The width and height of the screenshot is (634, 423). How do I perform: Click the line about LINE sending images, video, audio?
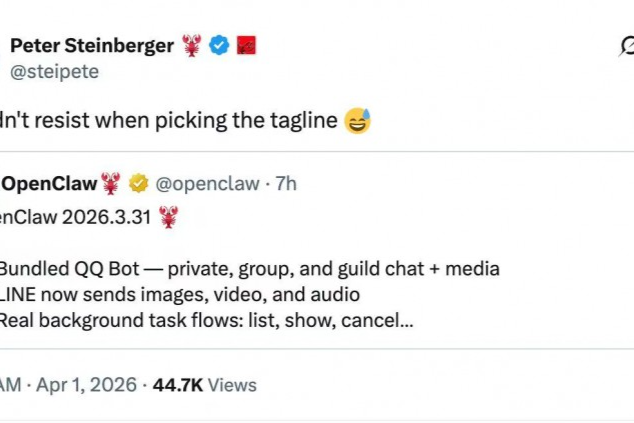180,295
